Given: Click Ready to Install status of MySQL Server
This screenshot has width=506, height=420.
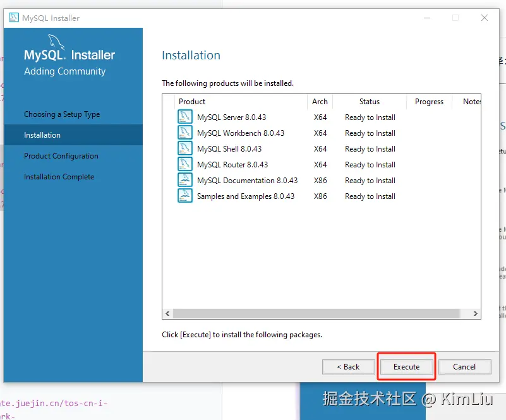Looking at the screenshot, I should (x=370, y=117).
